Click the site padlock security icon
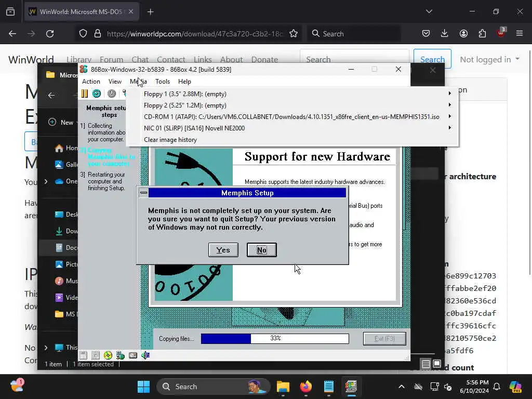 [97, 34]
